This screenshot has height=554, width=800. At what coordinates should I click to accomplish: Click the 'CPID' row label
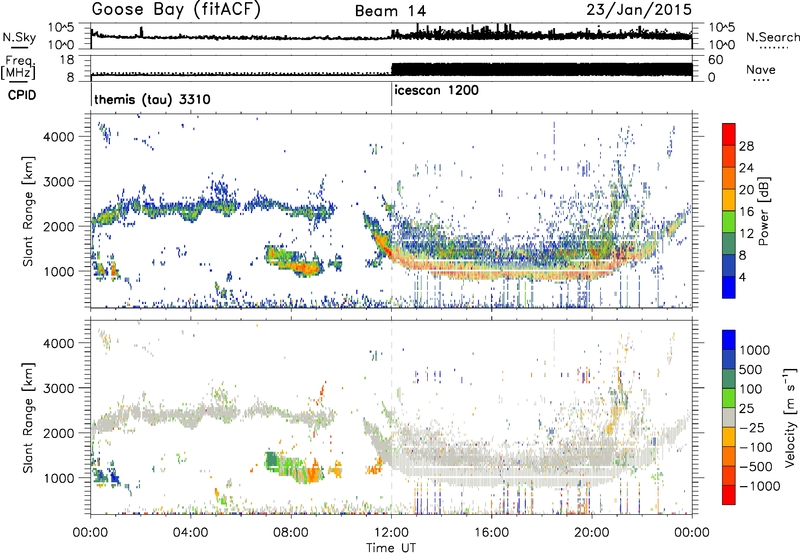click(22, 95)
